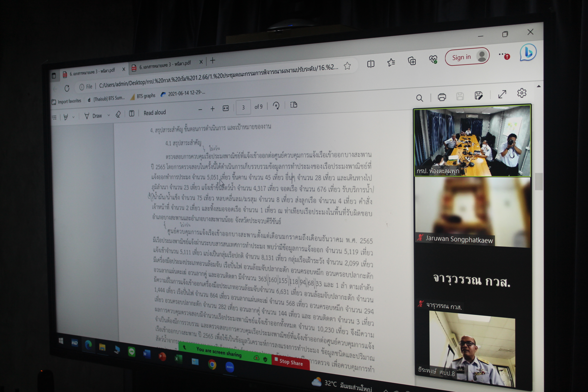Open PDF settings gear
The width and height of the screenshot is (588, 392).
pos(522,93)
